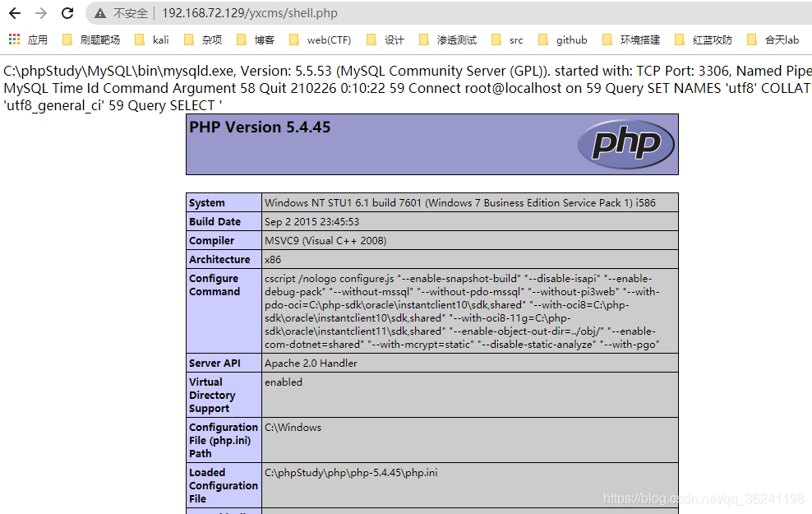
Task: Open the github bookmark folder
Action: click(562, 40)
